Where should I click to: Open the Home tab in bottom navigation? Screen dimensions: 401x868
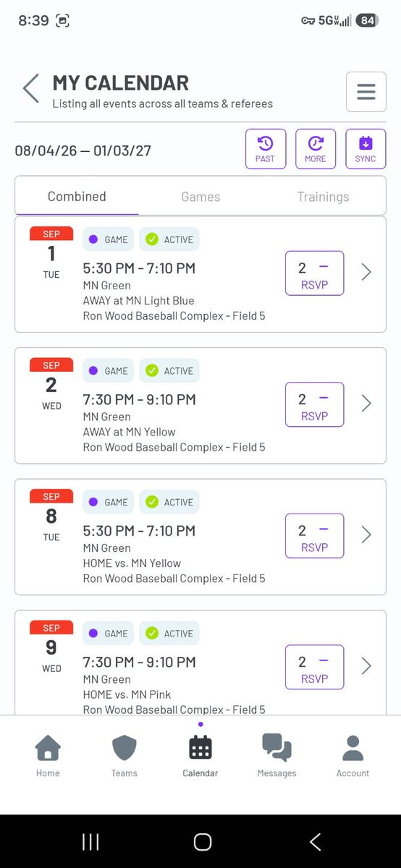[x=48, y=755]
